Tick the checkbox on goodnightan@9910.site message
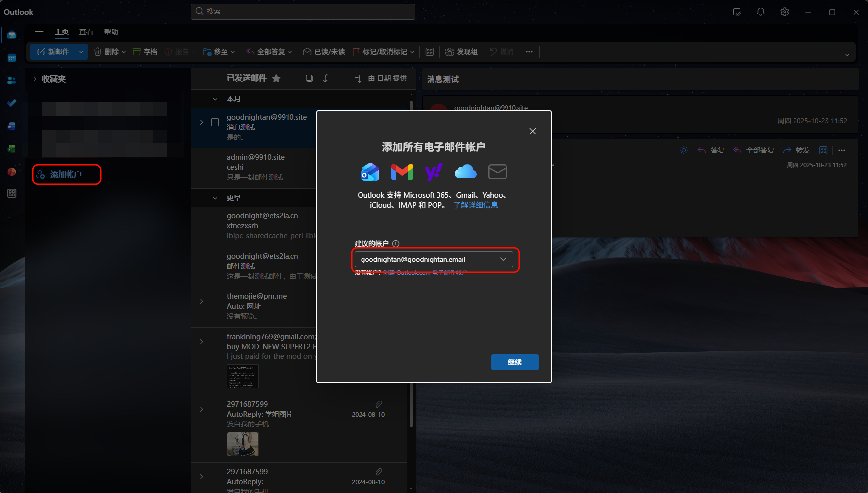The height and width of the screenshot is (493, 868). click(x=215, y=122)
